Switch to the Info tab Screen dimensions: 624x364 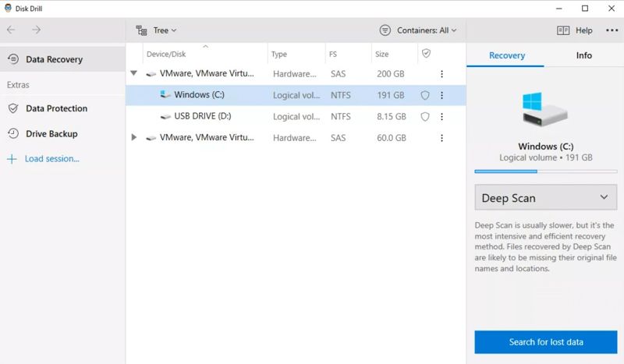(583, 55)
